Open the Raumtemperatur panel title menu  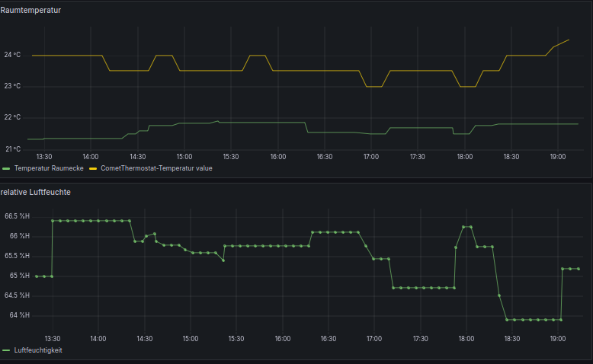pos(30,10)
